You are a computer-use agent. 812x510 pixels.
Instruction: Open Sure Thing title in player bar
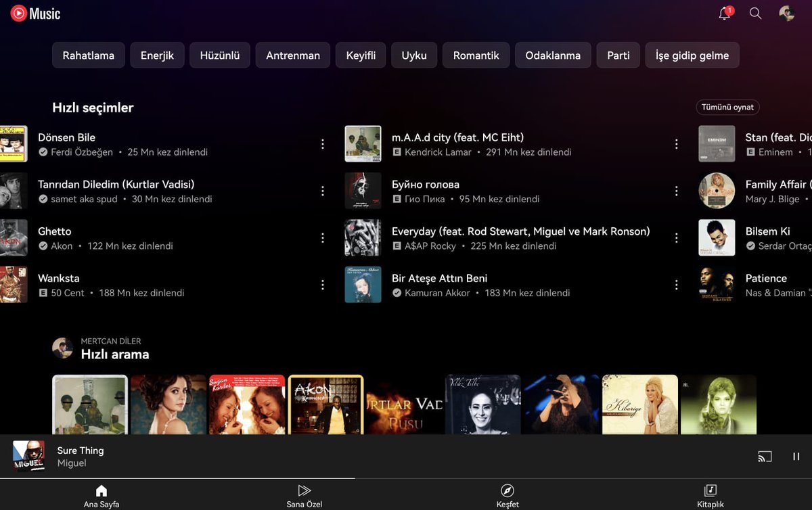[x=81, y=450]
